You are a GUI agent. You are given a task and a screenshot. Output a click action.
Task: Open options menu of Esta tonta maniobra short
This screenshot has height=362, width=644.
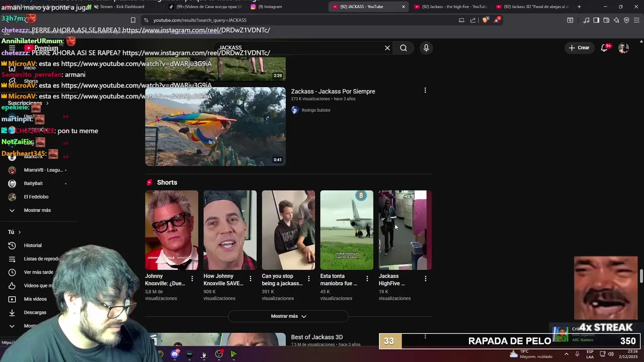pos(367,279)
